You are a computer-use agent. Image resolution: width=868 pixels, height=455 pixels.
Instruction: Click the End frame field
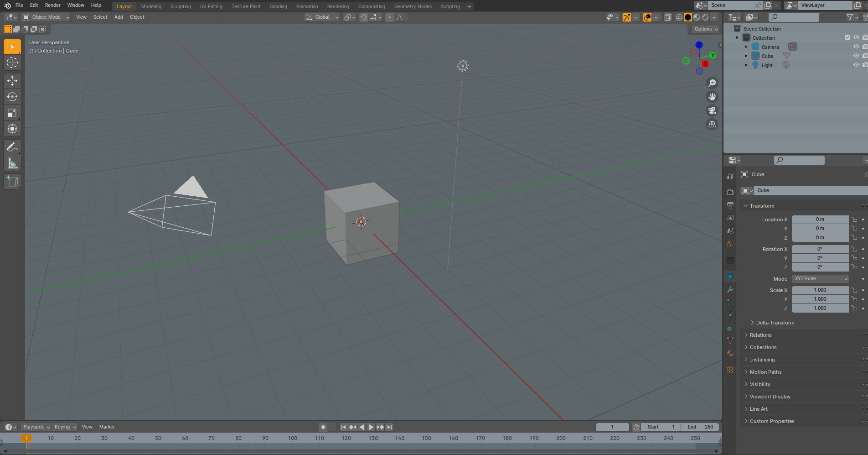(700, 427)
